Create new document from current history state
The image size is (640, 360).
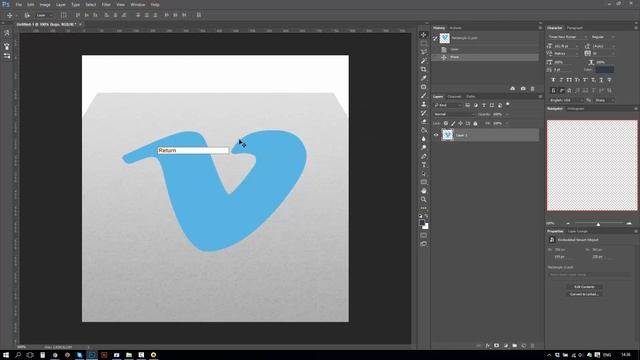point(513,89)
